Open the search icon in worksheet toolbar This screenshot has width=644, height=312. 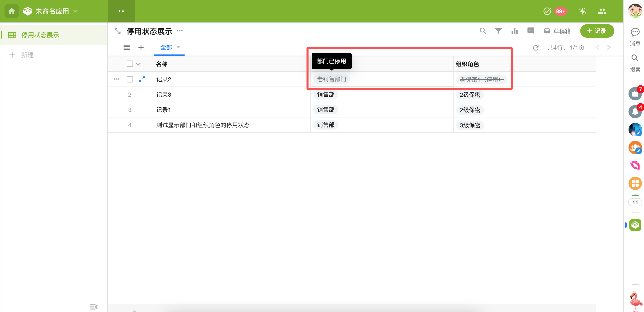tap(483, 31)
